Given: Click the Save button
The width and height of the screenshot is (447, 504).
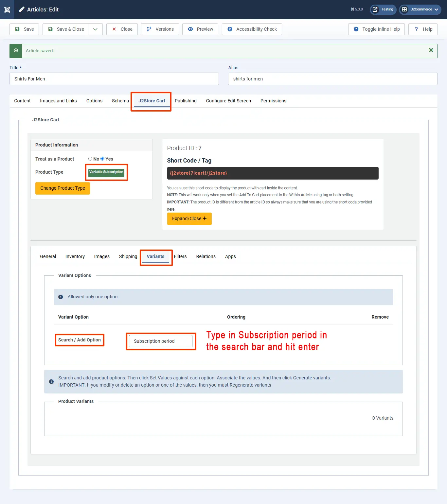Looking at the screenshot, I should point(24,29).
